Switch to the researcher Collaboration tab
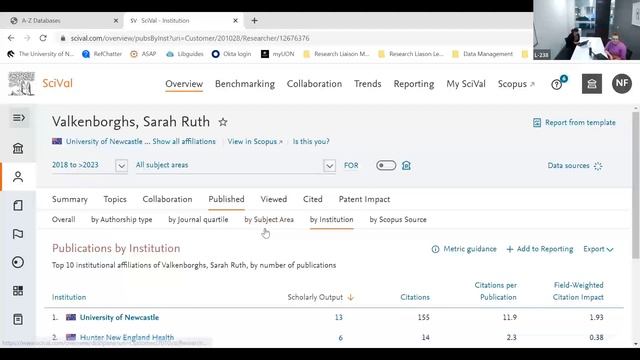 (x=167, y=199)
